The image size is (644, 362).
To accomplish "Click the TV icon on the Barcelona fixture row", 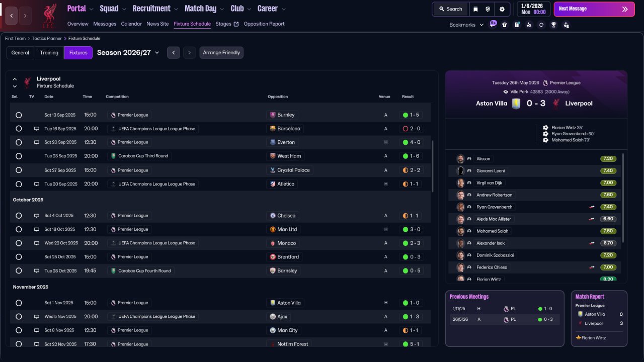I will pos(37,129).
